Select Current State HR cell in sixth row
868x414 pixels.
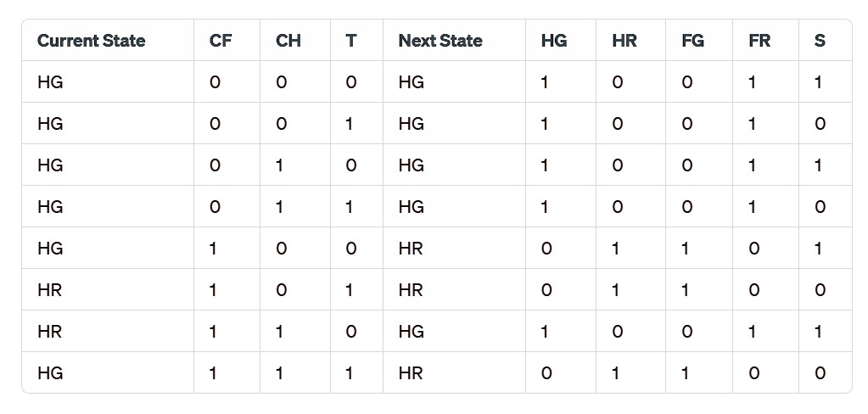[50, 290]
